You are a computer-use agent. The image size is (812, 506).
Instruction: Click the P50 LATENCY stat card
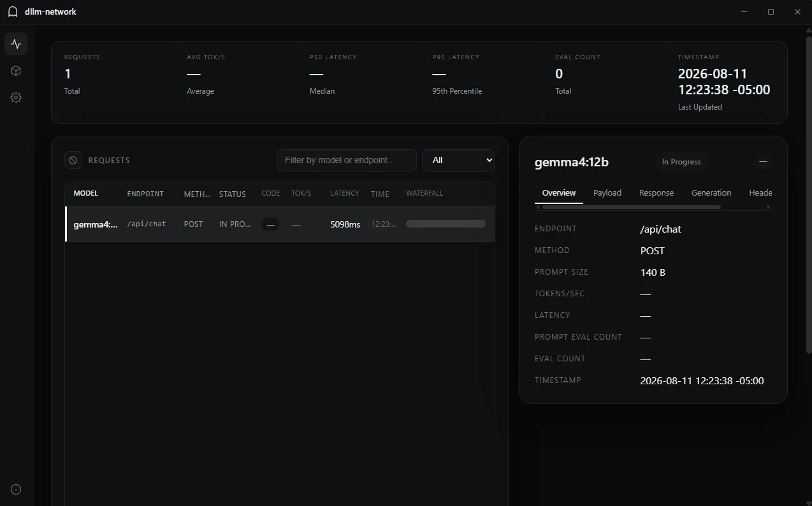tap(333, 74)
